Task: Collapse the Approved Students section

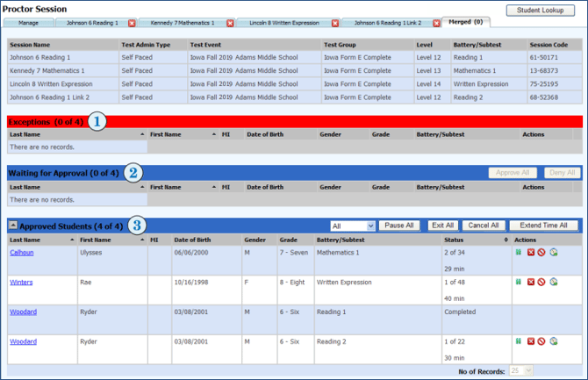Action: click(x=13, y=225)
